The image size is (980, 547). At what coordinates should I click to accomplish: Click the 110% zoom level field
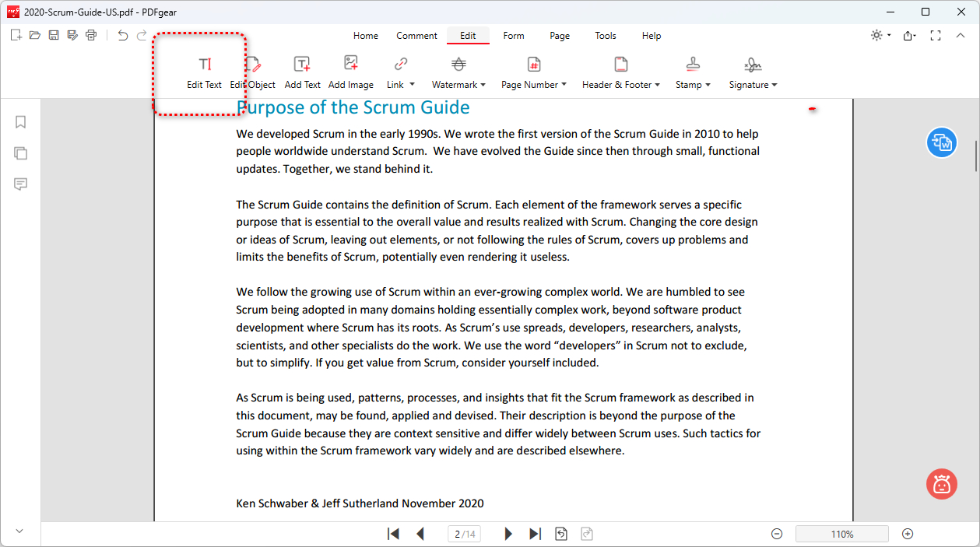[842, 534]
